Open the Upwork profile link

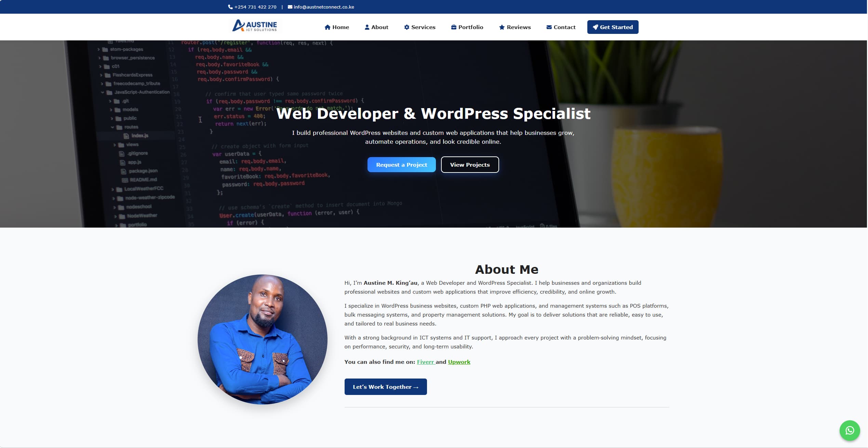459,362
